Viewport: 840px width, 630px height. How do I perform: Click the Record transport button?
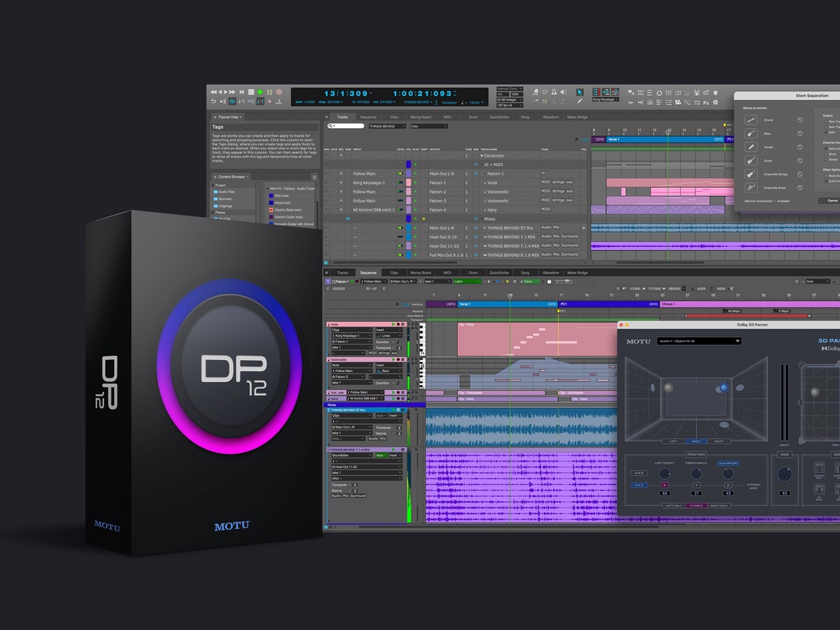click(x=279, y=92)
